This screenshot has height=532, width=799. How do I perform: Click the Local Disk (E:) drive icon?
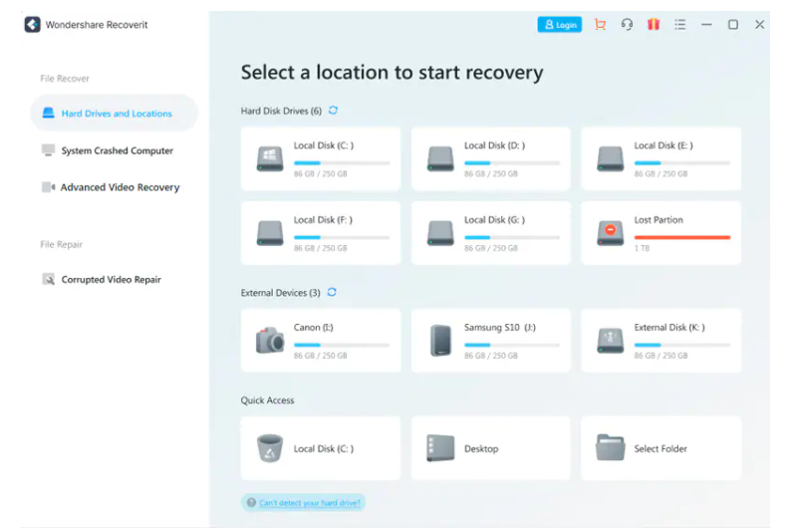point(610,158)
